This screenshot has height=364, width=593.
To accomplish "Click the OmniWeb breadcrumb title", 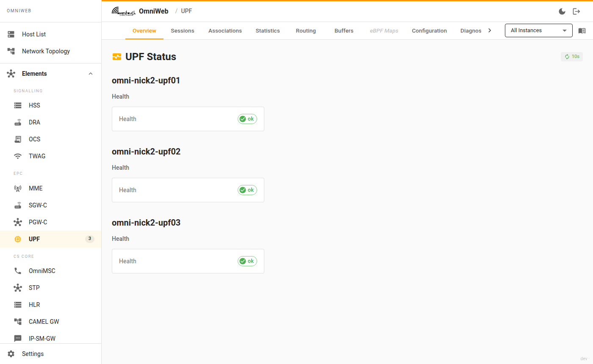I will click(154, 11).
